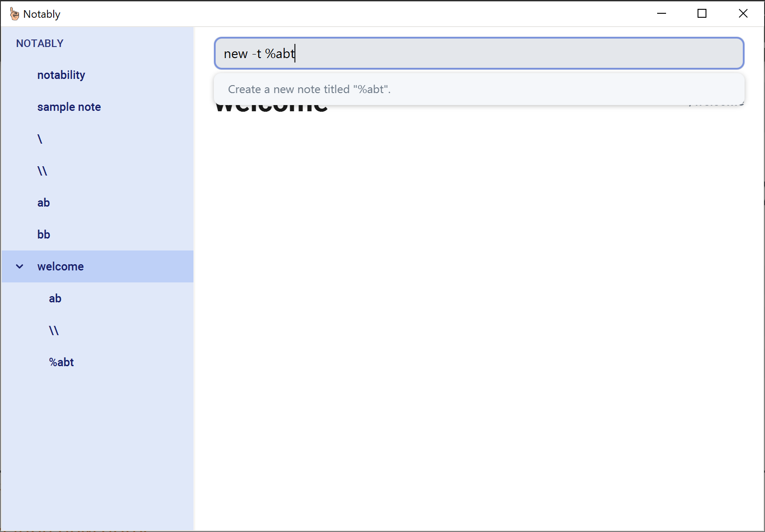The width and height of the screenshot is (765, 532).
Task: Collapse the welcome note chevron
Action: pyautogui.click(x=20, y=266)
